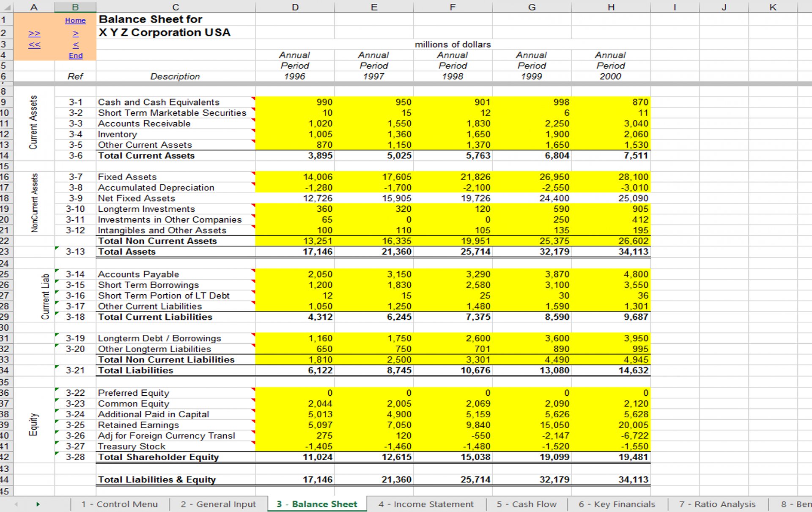
Task: Click the rotated Current Assets section label
Action: [33, 123]
